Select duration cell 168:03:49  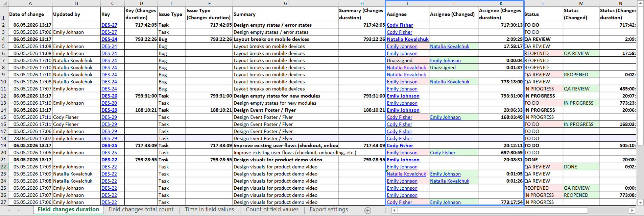(501, 117)
